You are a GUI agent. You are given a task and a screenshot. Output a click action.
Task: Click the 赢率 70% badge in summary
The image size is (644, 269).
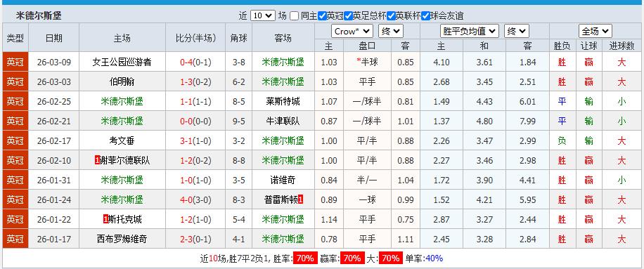pyautogui.click(x=353, y=258)
